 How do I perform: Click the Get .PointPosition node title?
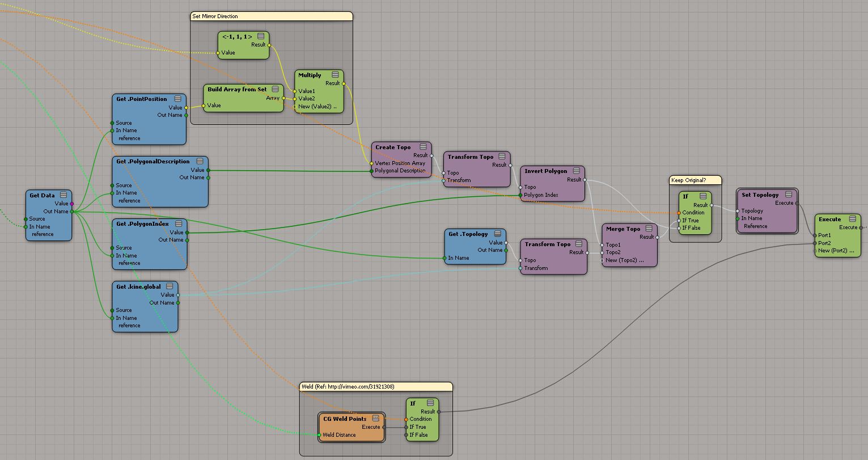[x=142, y=99]
